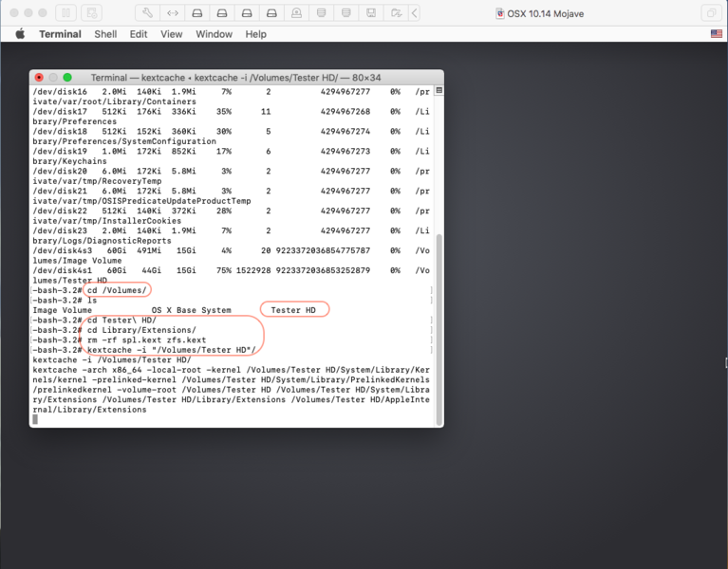Click the Terminal window vertical scrollbar thumb
Image resolution: width=728 pixels, height=569 pixels.
[439, 329]
